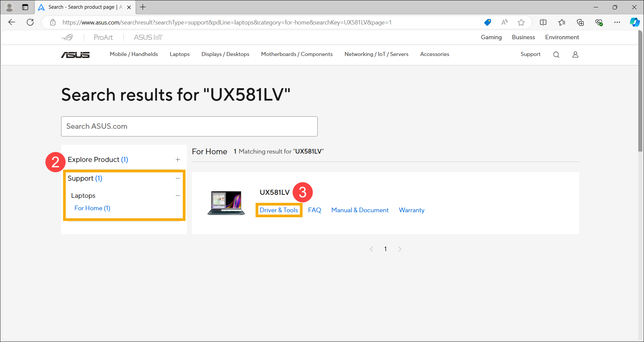View site information lock icon
This screenshot has width=644, height=342.
pyautogui.click(x=53, y=22)
